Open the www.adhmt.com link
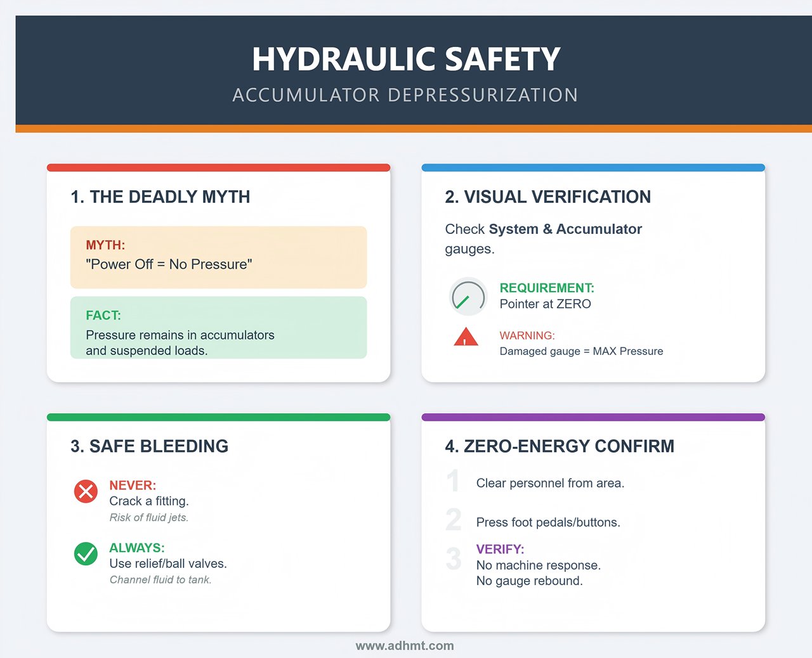 pos(405,645)
